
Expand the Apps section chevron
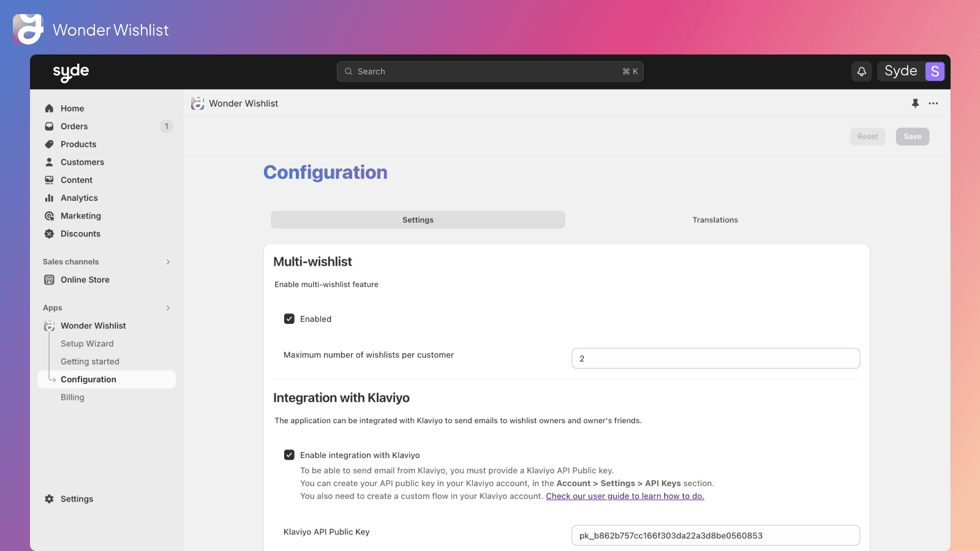(168, 308)
